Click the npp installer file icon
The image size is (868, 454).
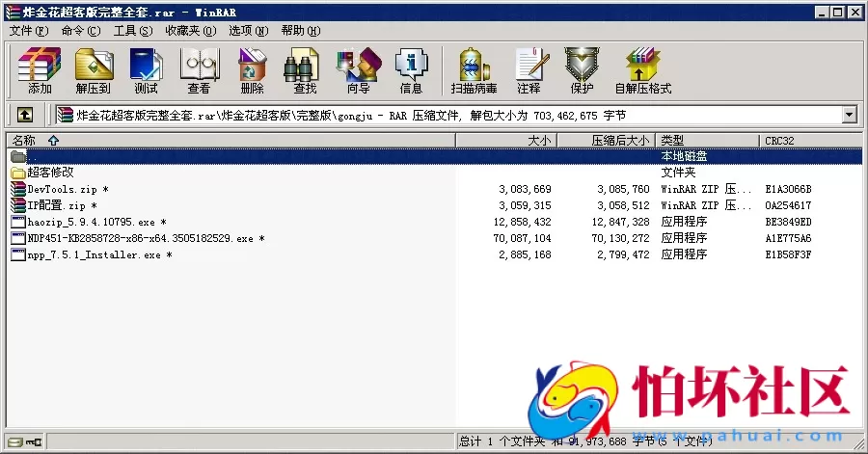click(x=18, y=254)
